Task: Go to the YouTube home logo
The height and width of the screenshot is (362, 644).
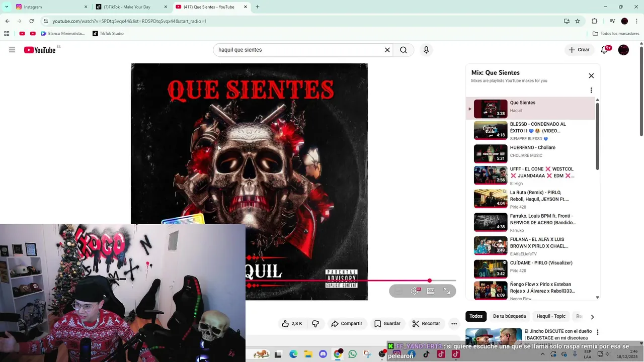Action: [40, 50]
